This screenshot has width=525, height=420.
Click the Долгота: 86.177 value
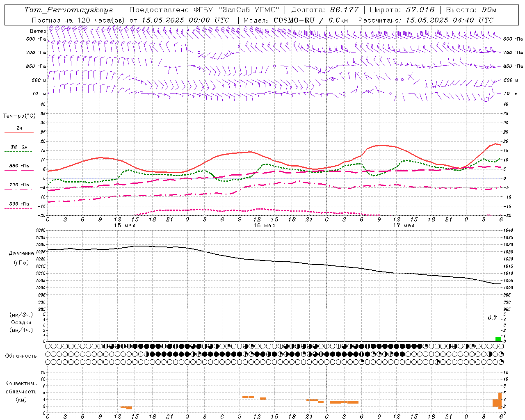point(325,10)
